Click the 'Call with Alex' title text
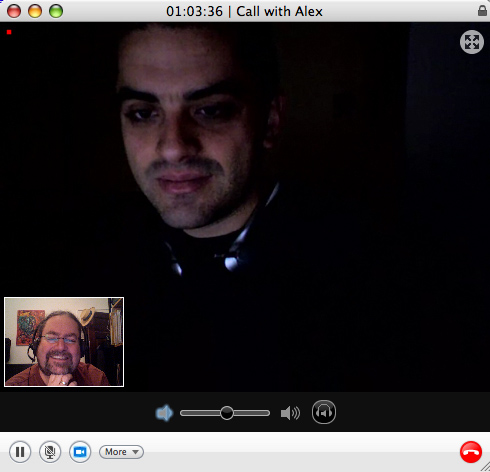Image resolution: width=490 pixels, height=472 pixels. pyautogui.click(x=279, y=12)
